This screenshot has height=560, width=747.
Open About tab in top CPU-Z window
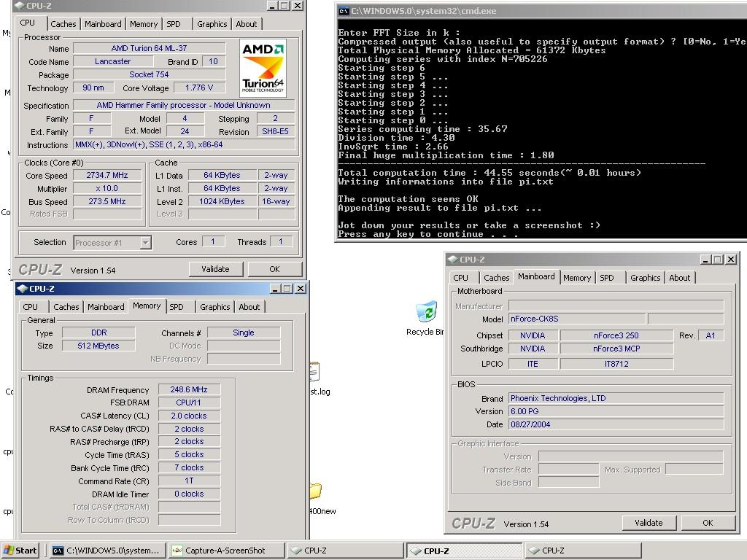point(247,24)
